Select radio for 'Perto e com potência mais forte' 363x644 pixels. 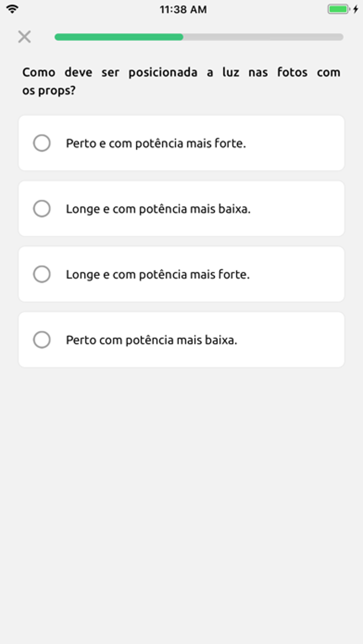pos(42,143)
